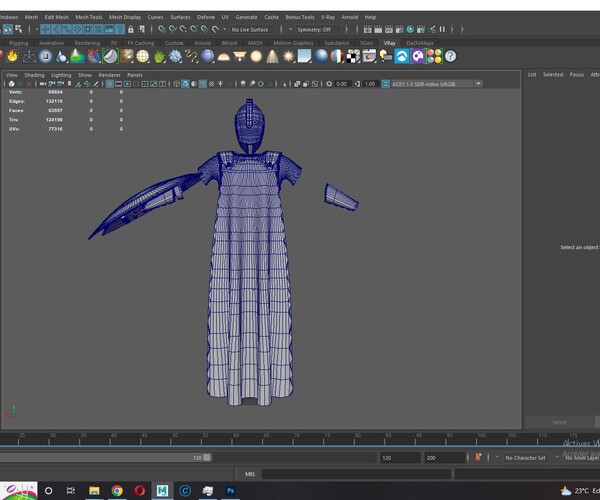Open the Focus option in Attribute Editor
The width and height of the screenshot is (600, 500).
tap(577, 75)
